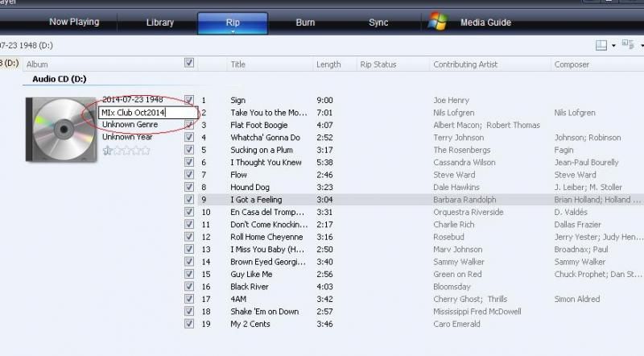Click the Windows logo next to Media Guide

437,22
